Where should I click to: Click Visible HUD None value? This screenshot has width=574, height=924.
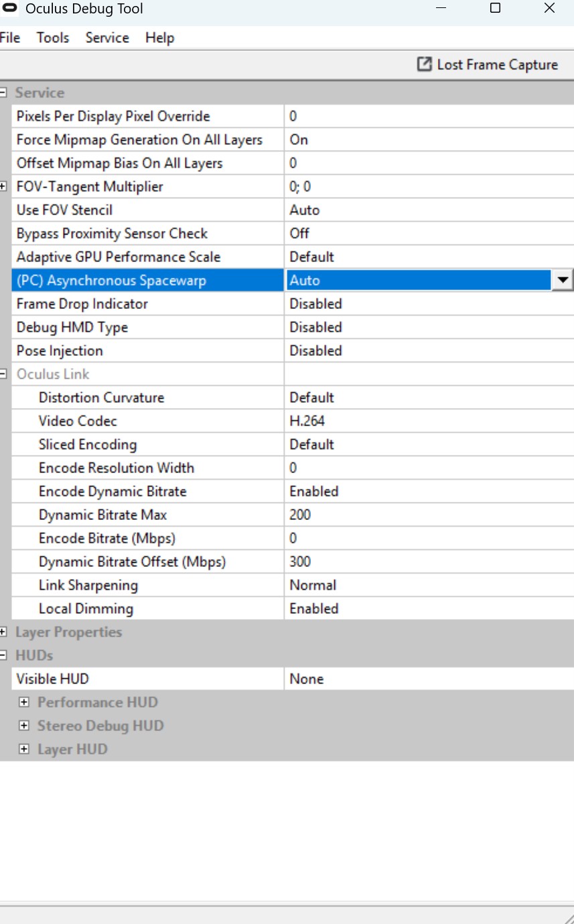429,679
